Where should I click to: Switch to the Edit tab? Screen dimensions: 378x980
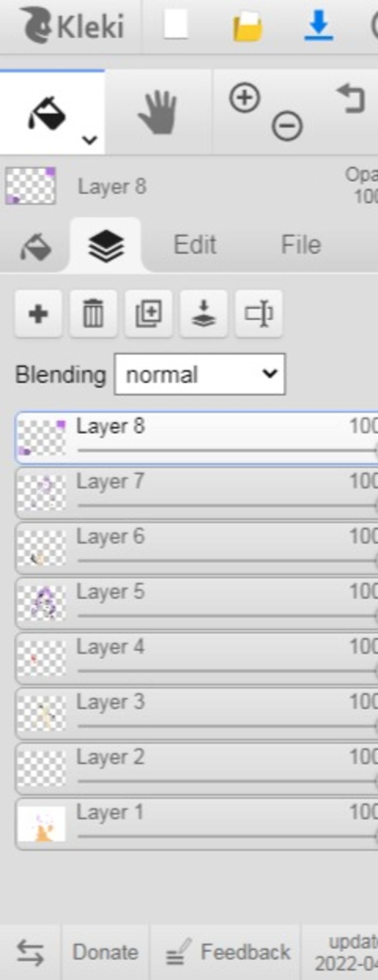tap(195, 244)
